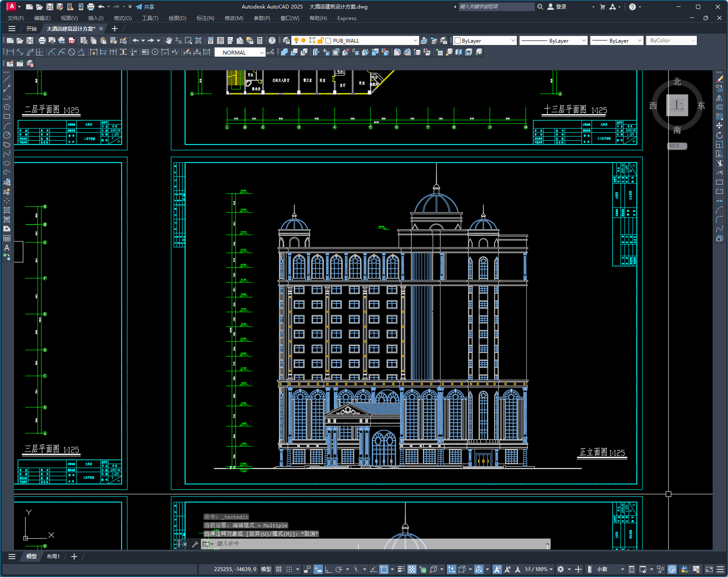Screen dimensions: 728x577
Task: Toggle the layer lock icon for PUB_WALL
Action: [320, 40]
